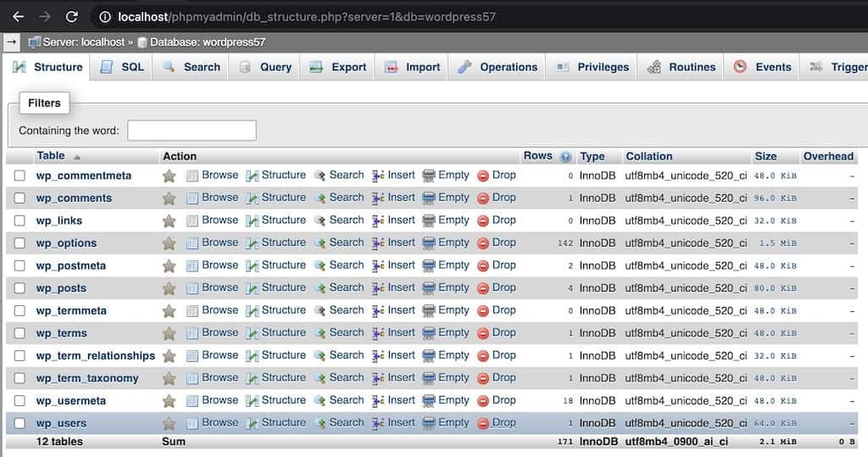This screenshot has width=868, height=457.
Task: Check the wp_users row checkbox
Action: [20, 423]
